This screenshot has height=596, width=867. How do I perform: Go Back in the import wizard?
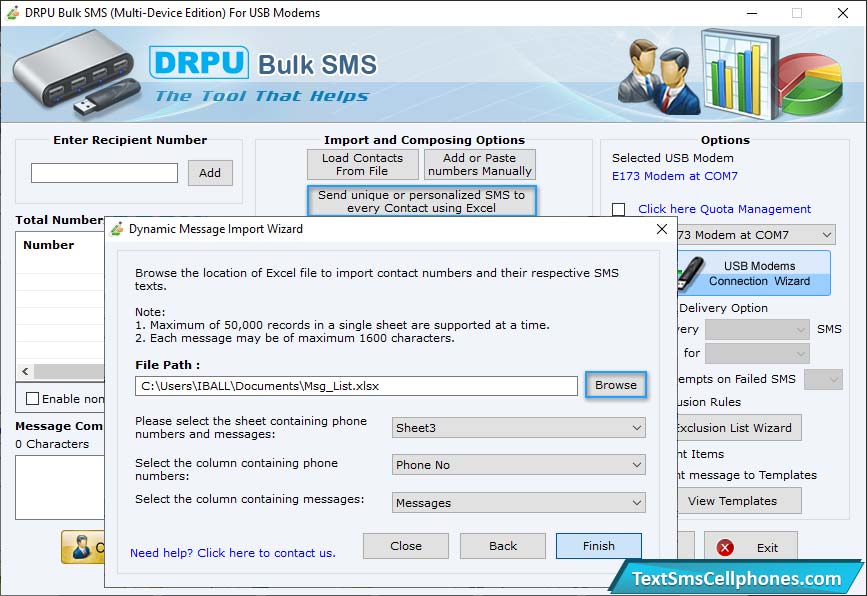click(503, 546)
